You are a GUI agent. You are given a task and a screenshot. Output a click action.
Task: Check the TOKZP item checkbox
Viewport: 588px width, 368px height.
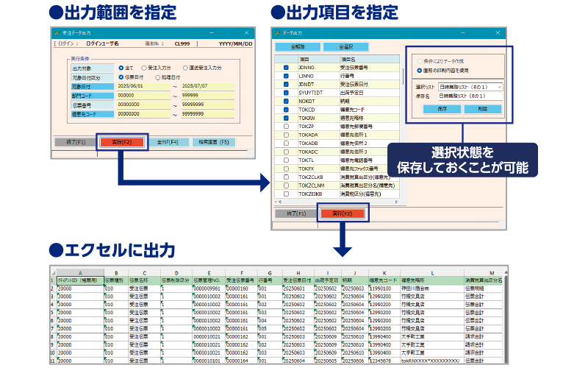(286, 127)
